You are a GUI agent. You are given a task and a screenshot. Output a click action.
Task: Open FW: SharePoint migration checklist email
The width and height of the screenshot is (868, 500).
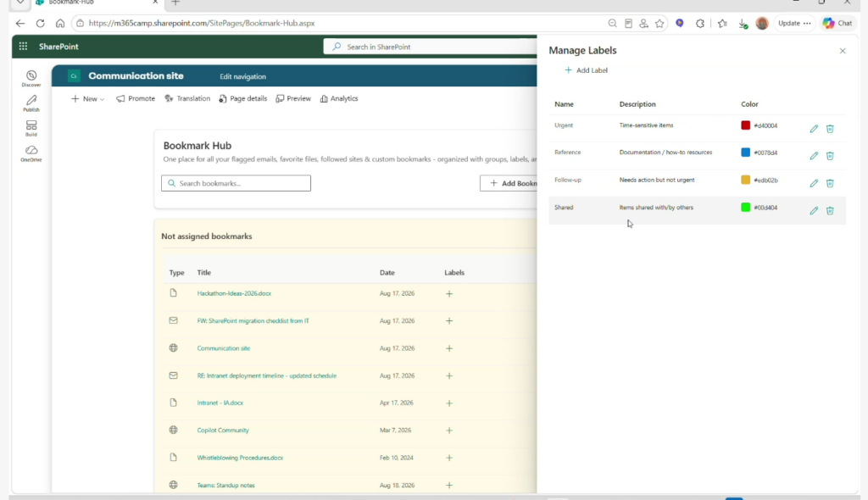coord(253,320)
